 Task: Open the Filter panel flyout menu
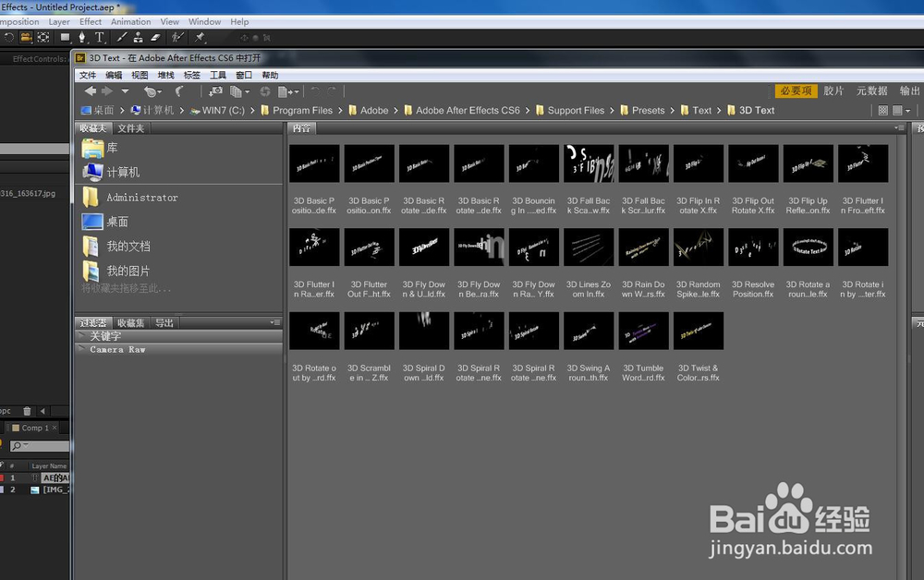pos(274,322)
